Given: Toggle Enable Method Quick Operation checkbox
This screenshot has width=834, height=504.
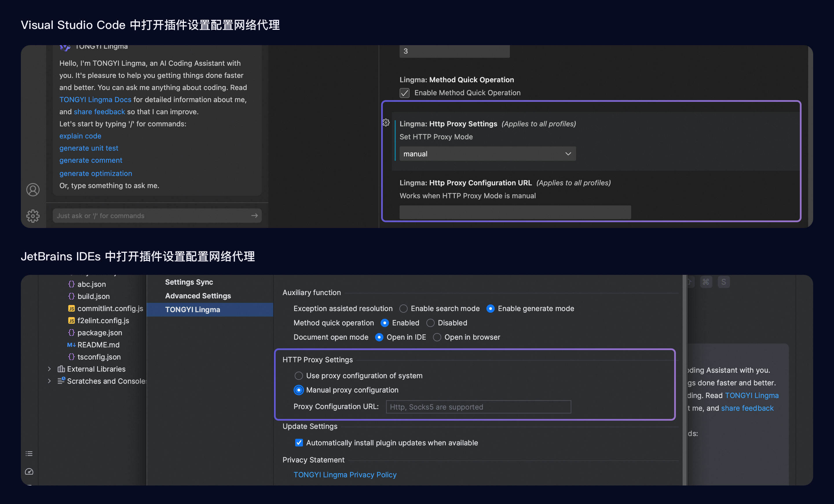Looking at the screenshot, I should point(405,93).
